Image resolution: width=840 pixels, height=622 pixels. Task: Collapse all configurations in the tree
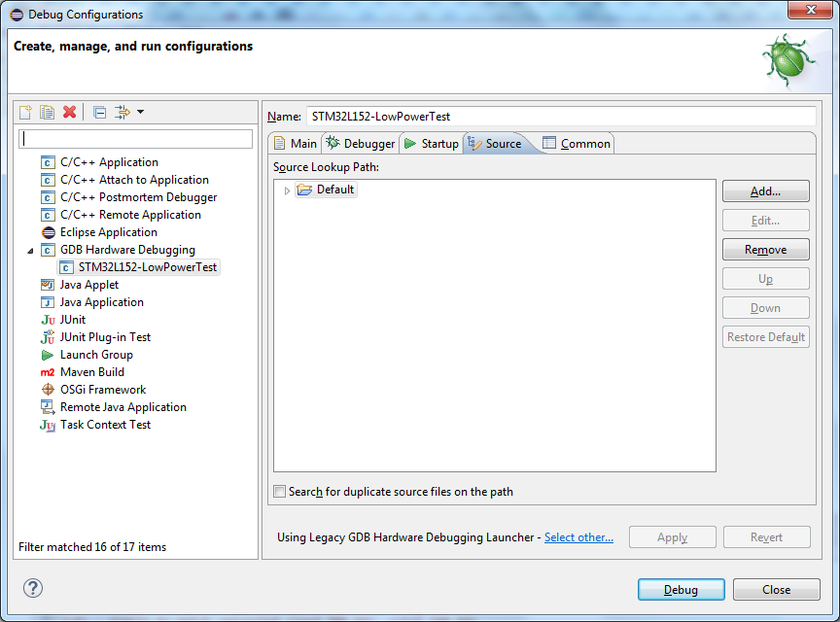coord(99,112)
